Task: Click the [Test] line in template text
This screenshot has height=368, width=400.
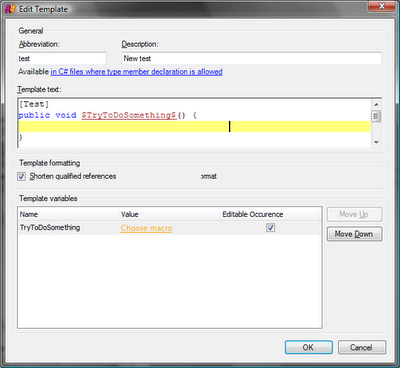Action: point(34,104)
